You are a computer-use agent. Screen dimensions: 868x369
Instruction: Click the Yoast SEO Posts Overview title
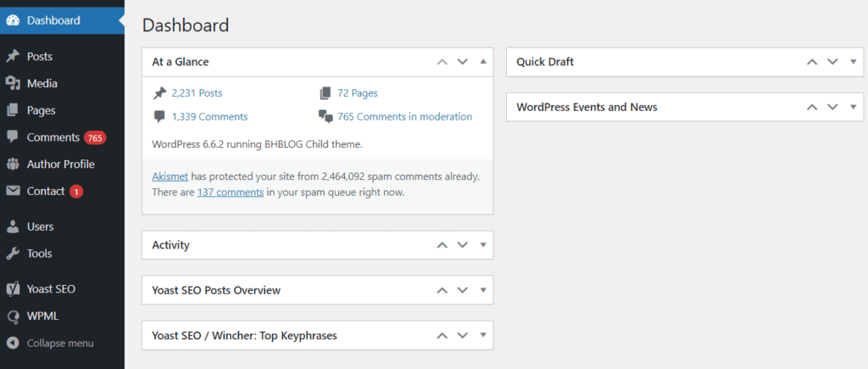point(216,290)
